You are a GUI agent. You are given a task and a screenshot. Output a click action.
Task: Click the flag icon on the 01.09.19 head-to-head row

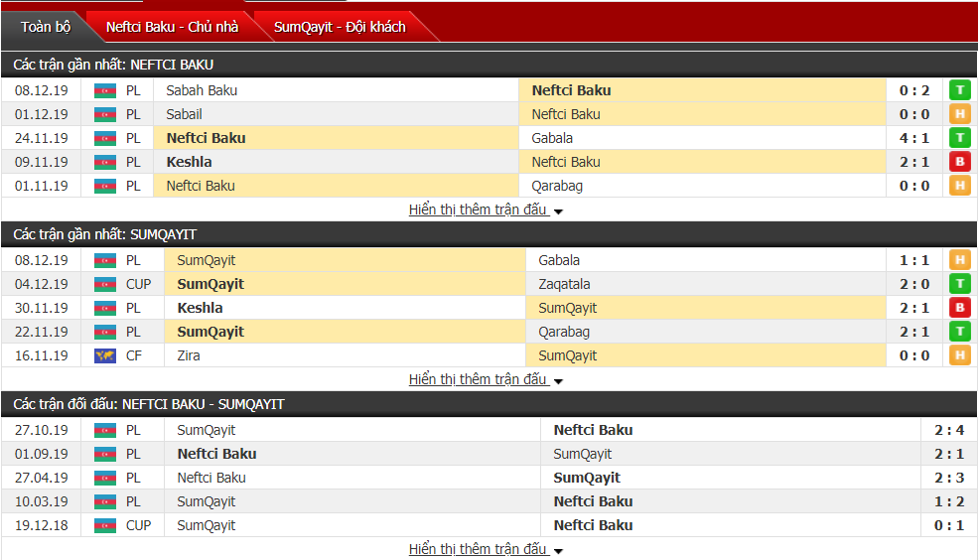105,455
